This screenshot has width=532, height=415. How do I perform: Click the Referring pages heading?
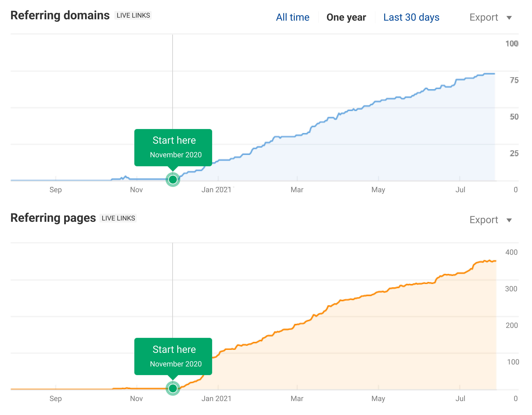click(x=53, y=218)
